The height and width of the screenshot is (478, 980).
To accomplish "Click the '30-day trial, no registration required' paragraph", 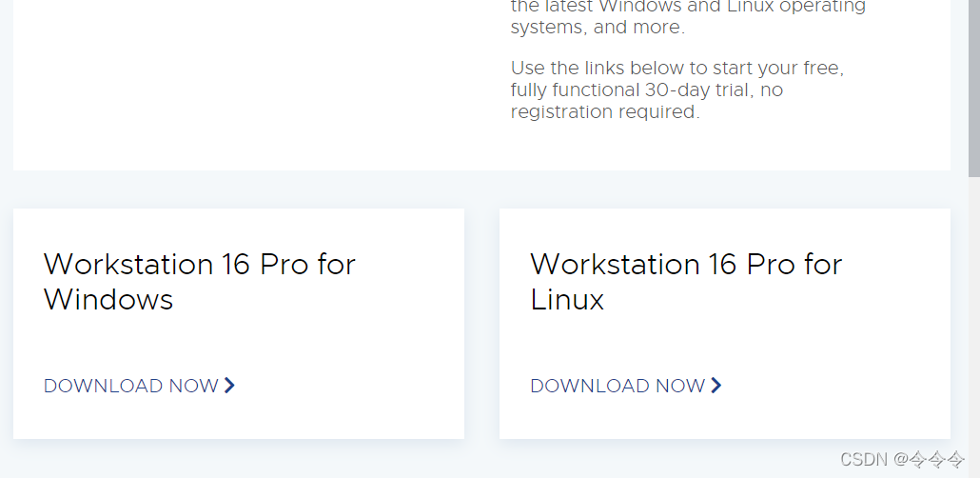I will [x=677, y=90].
